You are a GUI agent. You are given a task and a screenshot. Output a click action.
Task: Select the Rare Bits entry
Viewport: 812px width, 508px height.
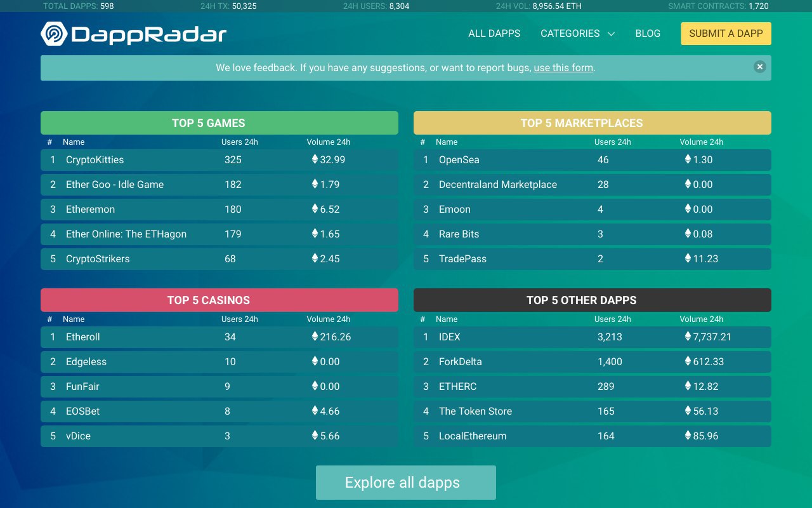459,234
